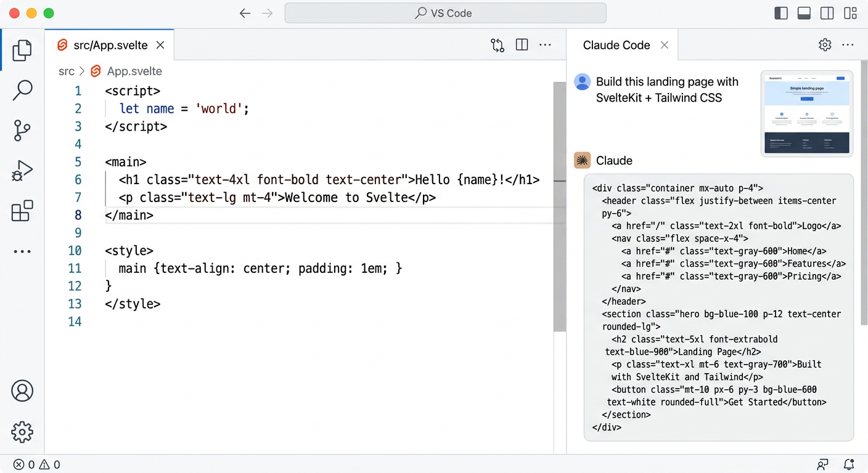868x473 pixels.
Task: Open the Search view icon
Action: coord(22,90)
